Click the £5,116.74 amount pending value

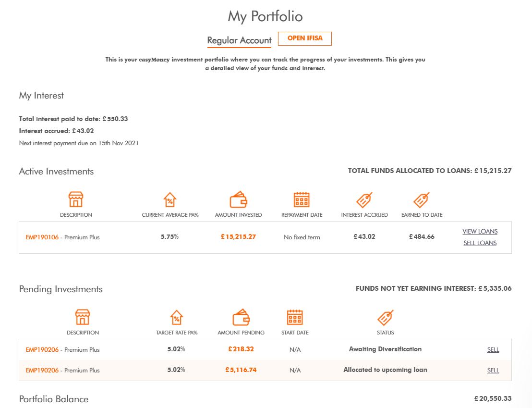pyautogui.click(x=241, y=370)
